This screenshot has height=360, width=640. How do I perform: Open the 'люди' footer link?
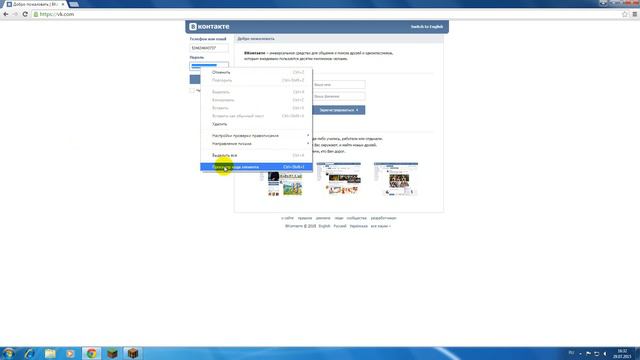[339, 218]
